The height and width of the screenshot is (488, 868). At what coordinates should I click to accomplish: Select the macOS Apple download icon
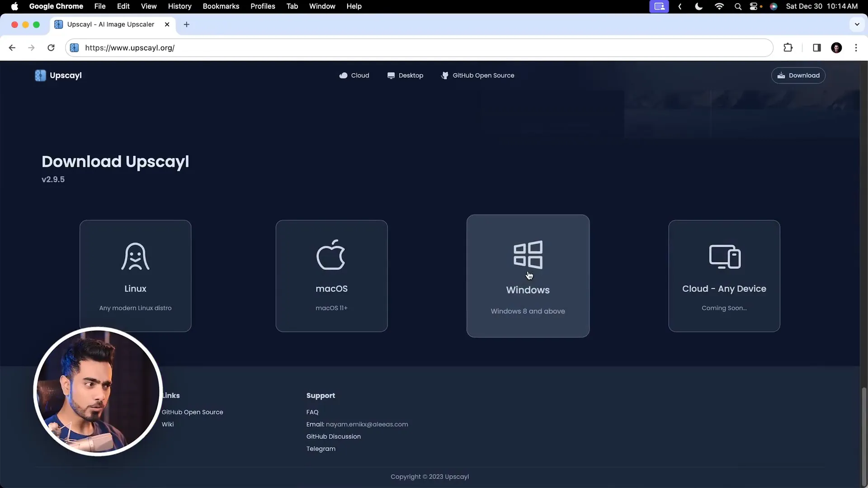coord(331,255)
